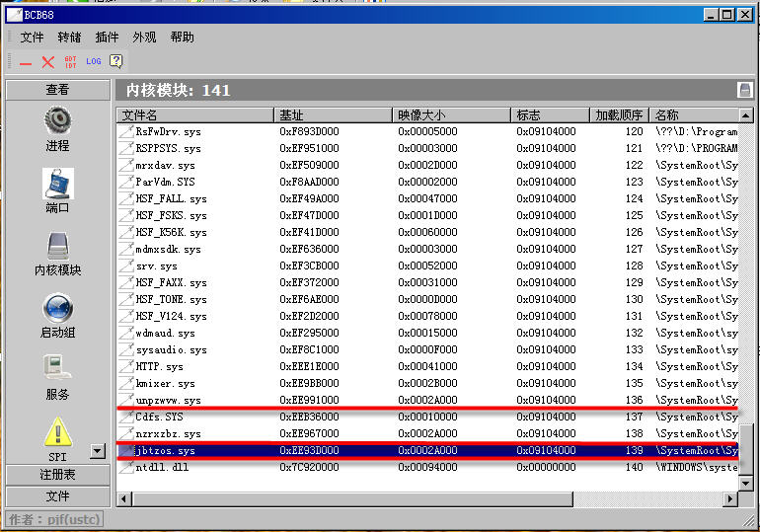Open the 文件 menu
The width and height of the screenshot is (760, 532).
point(32,38)
